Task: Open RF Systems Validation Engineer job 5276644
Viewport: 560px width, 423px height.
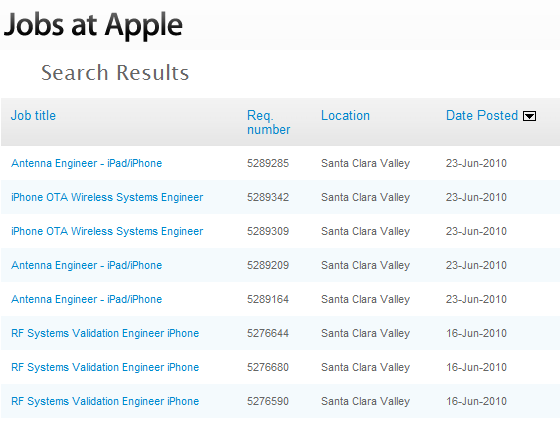Action: [x=105, y=333]
